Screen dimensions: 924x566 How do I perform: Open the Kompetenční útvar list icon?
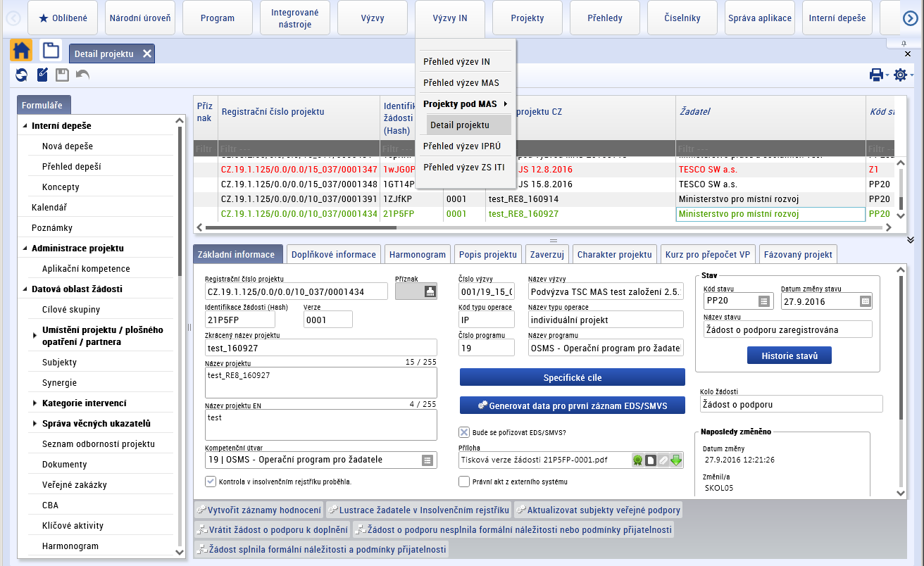(427, 460)
